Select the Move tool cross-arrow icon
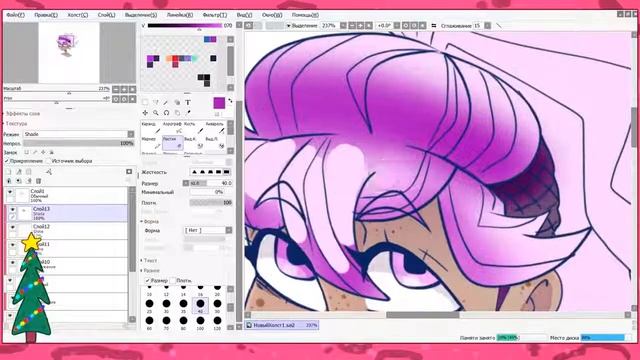640x360 pixels. pyautogui.click(x=145, y=113)
